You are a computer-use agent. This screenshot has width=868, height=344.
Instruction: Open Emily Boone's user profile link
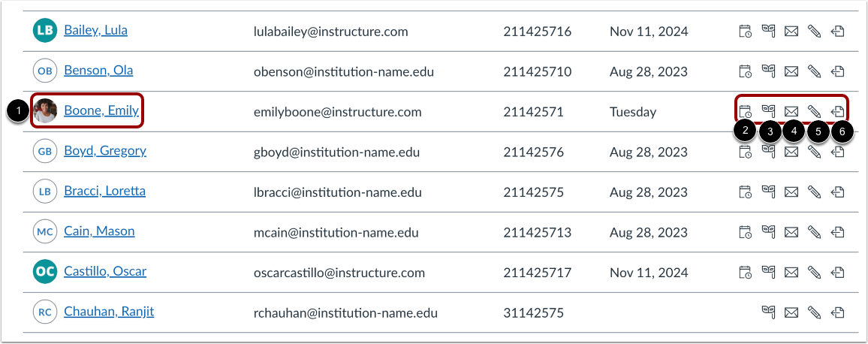click(x=101, y=111)
